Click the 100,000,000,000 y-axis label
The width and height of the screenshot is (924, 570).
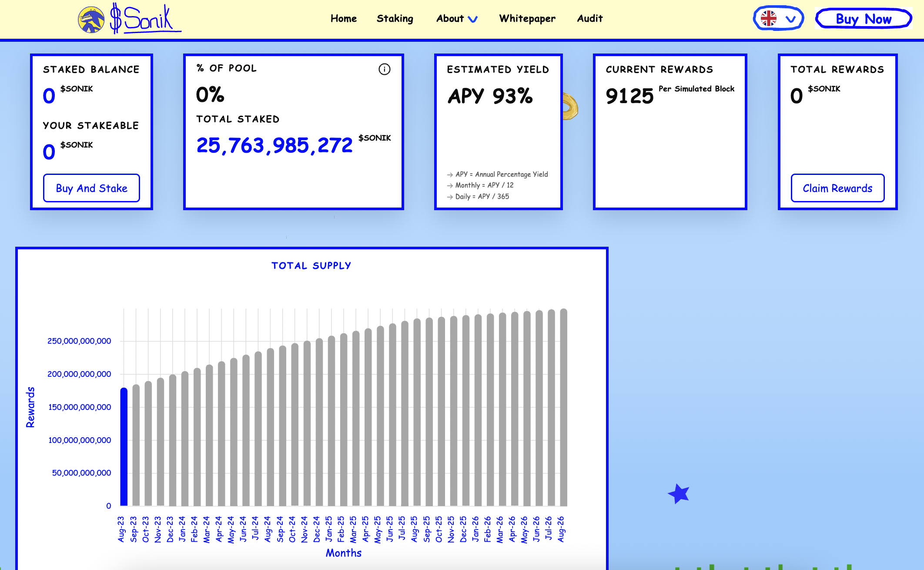[80, 440]
